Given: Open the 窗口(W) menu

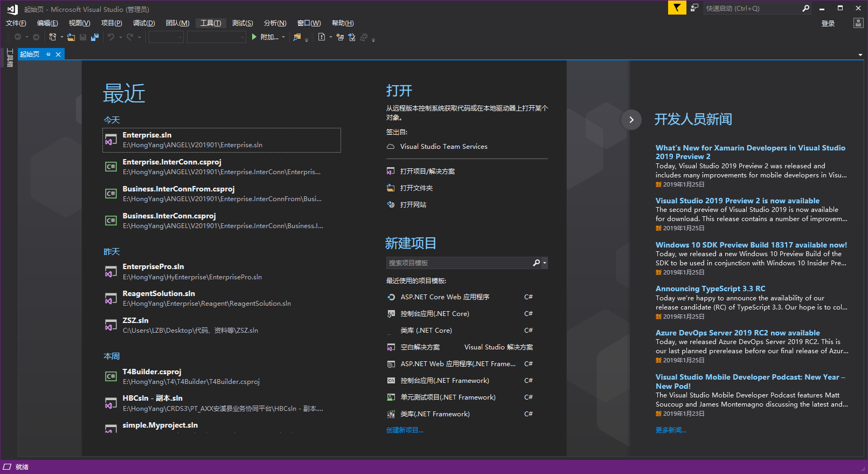Looking at the screenshot, I should [309, 23].
